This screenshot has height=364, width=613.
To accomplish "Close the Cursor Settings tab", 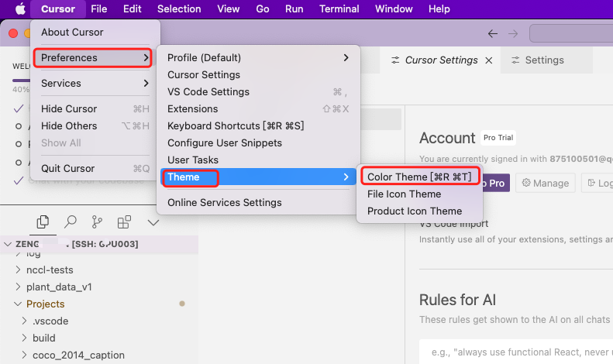I will coord(489,60).
